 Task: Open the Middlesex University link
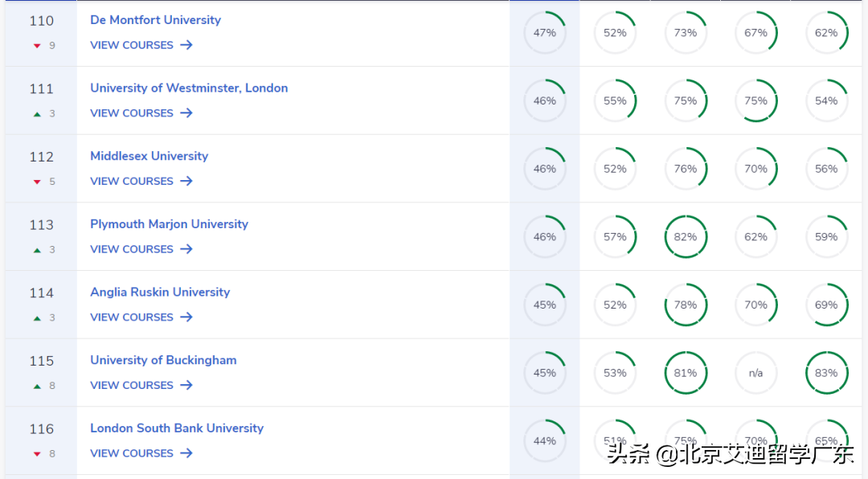click(149, 156)
